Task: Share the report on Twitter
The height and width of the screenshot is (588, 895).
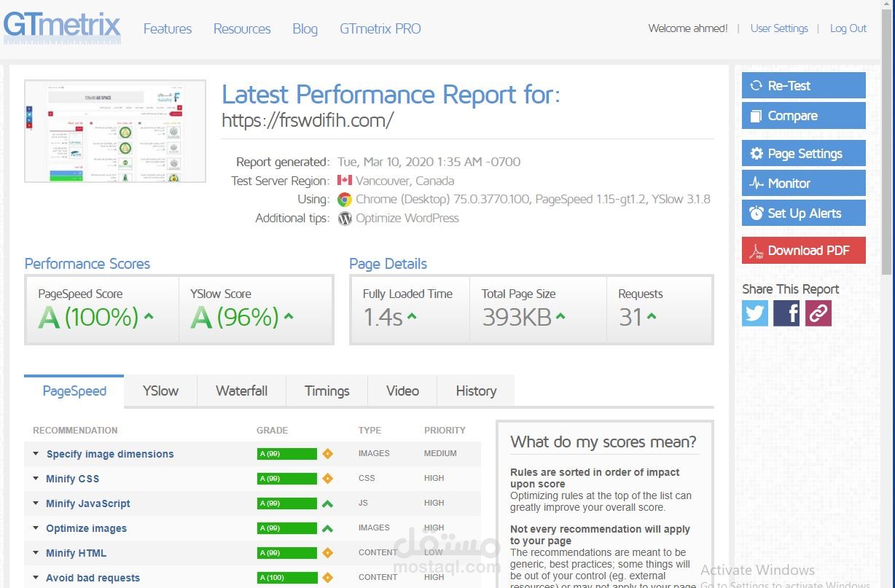Action: point(755,313)
